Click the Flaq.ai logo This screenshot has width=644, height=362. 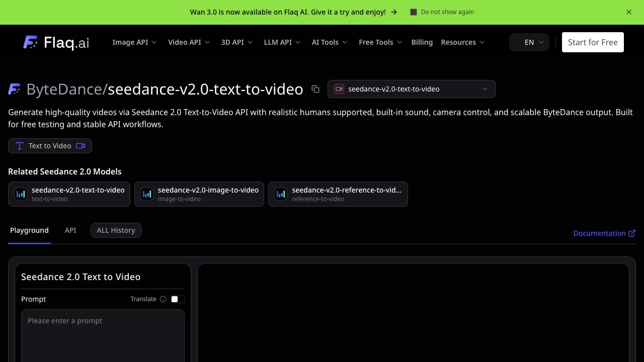tap(56, 42)
